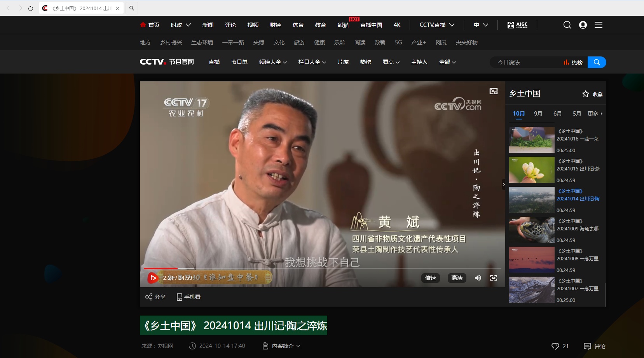Open the 20241016 一蔬一菜 episode thumbnail

point(531,140)
